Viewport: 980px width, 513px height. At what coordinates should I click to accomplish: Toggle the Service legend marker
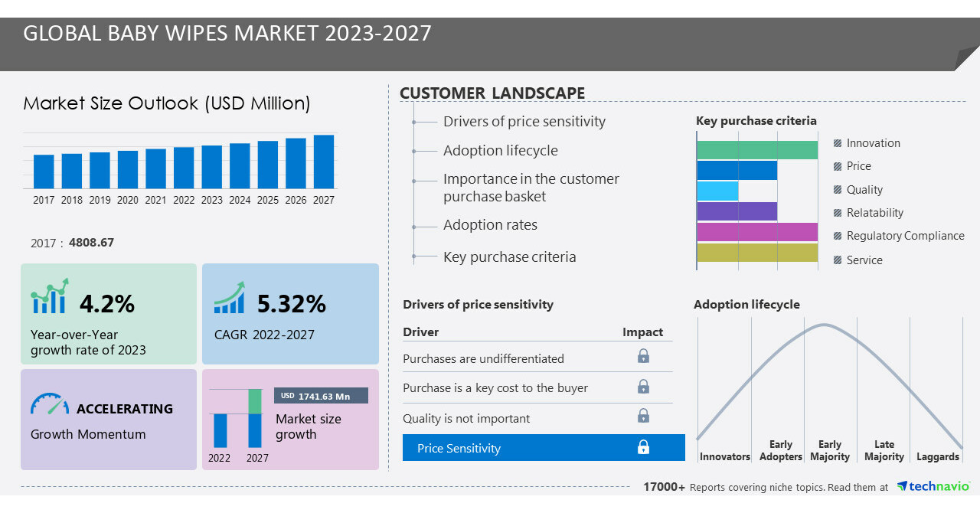point(836,260)
